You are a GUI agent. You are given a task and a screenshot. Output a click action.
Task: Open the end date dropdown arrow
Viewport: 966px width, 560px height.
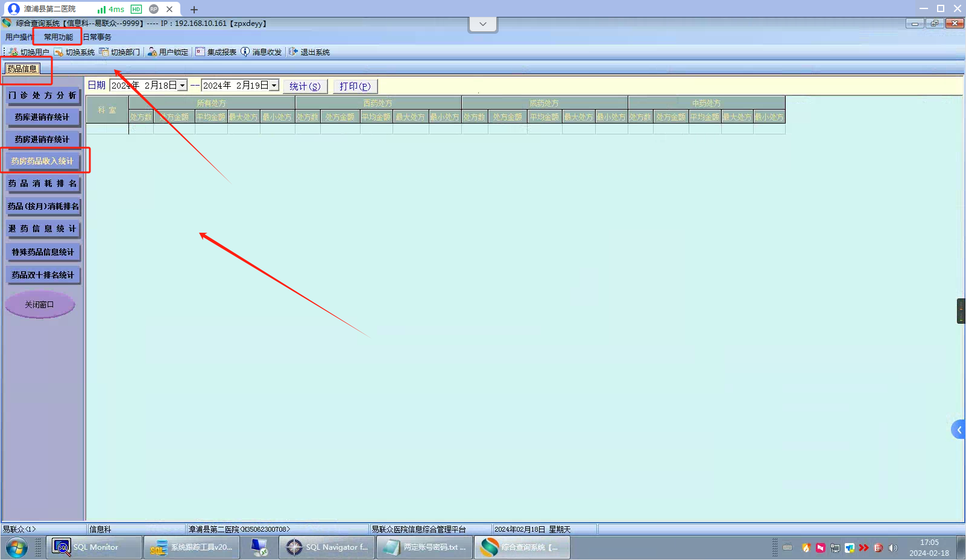pos(274,86)
